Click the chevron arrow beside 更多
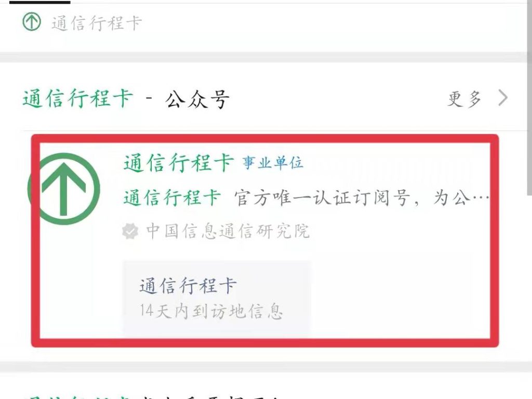This screenshot has height=399, width=532. click(x=503, y=98)
